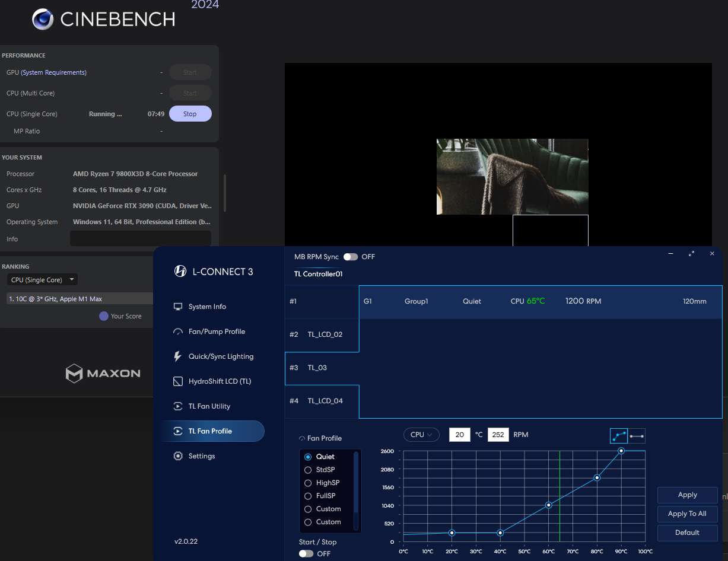Stop the running Single Core benchmark
This screenshot has width=728, height=561.
[x=190, y=114]
